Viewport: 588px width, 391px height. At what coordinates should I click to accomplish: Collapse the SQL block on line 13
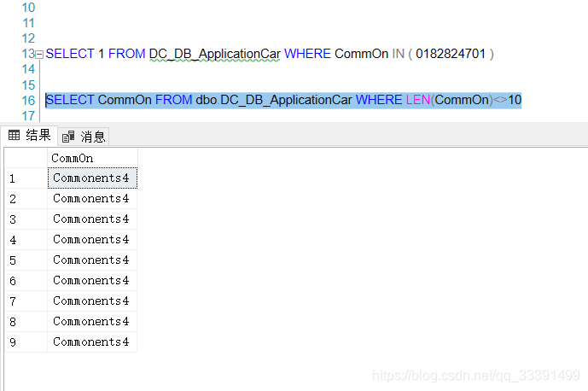tap(39, 55)
